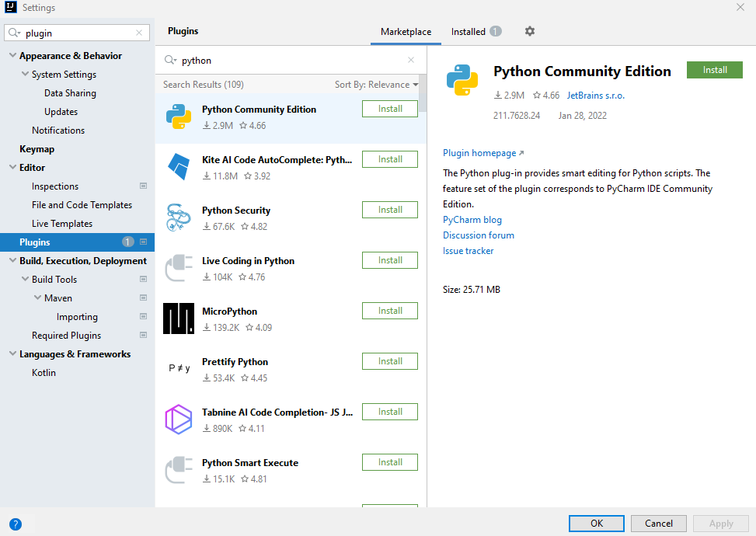
Task: Click the Python Smart Execute plugin icon
Action: (x=178, y=470)
